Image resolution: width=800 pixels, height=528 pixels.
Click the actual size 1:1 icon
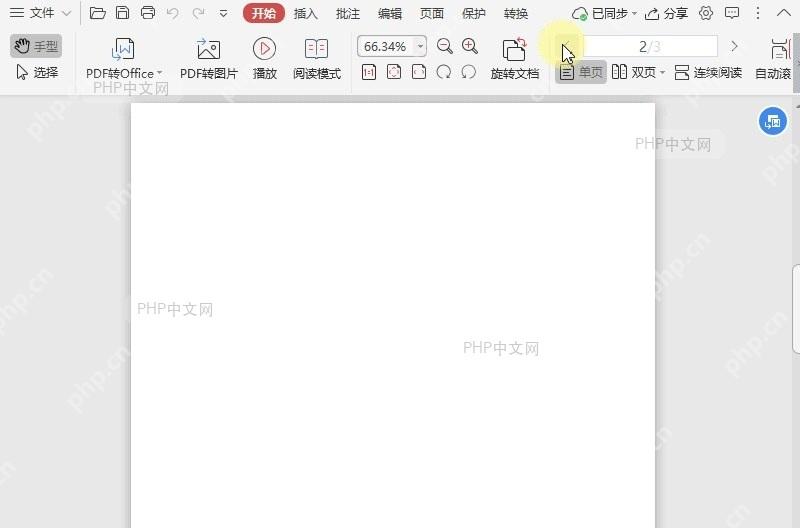[x=369, y=72]
